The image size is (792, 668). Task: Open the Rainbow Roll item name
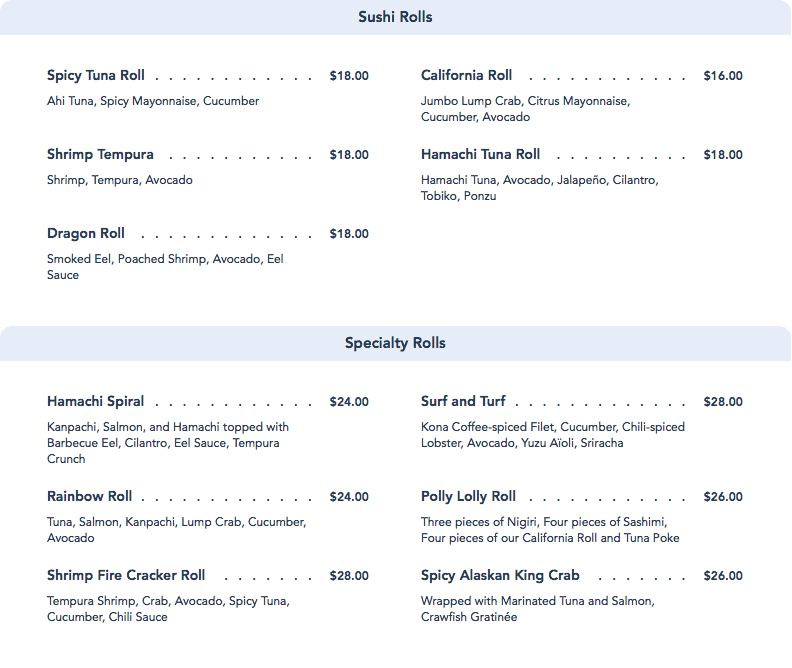(x=89, y=497)
